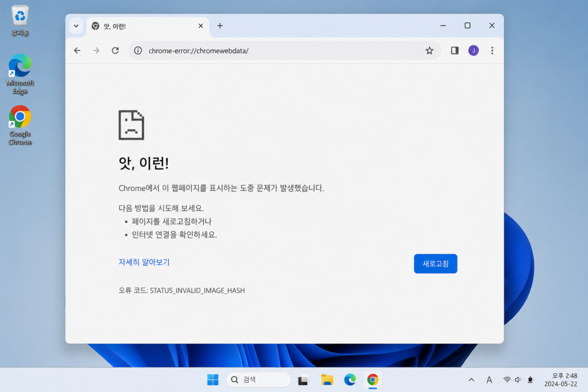Click the chrome-error address bar
The height and width of the screenshot is (392, 588).
(x=284, y=51)
